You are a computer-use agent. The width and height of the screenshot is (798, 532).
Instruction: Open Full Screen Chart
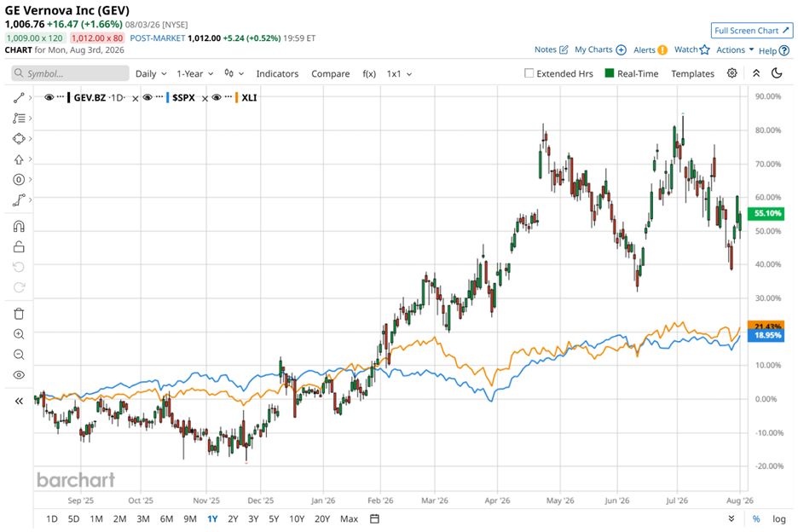[752, 31]
